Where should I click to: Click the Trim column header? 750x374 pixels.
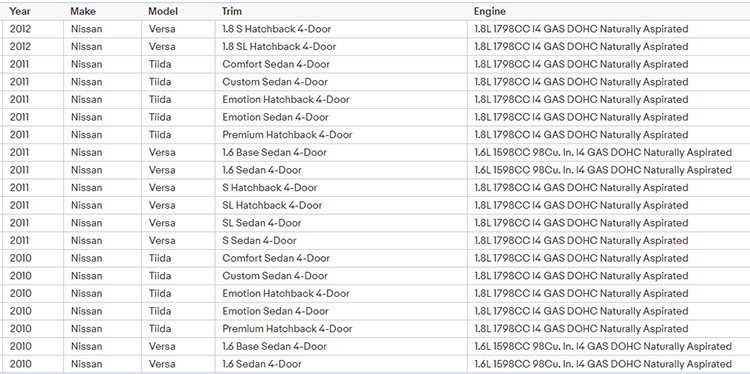[232, 11]
